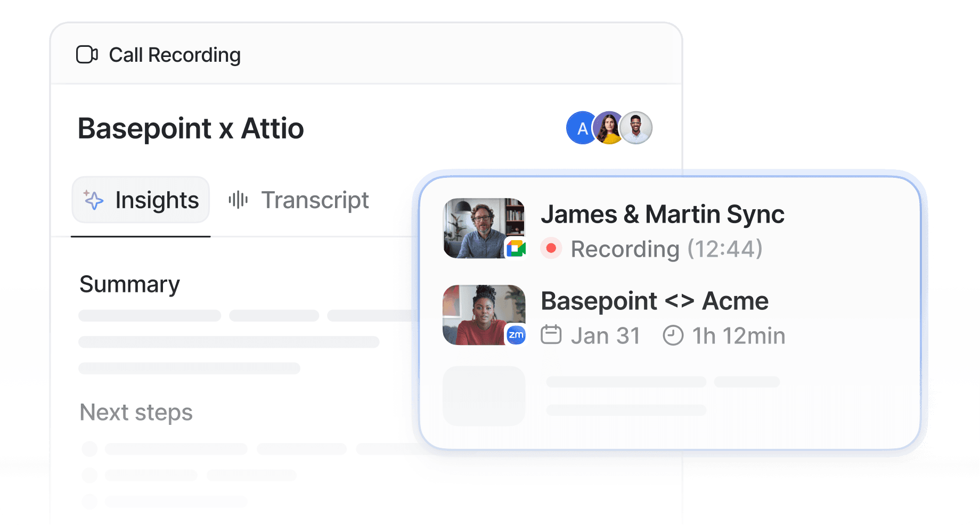Click the Google Meet badge icon
Viewport: 980px width, 525px height.
pos(516,248)
